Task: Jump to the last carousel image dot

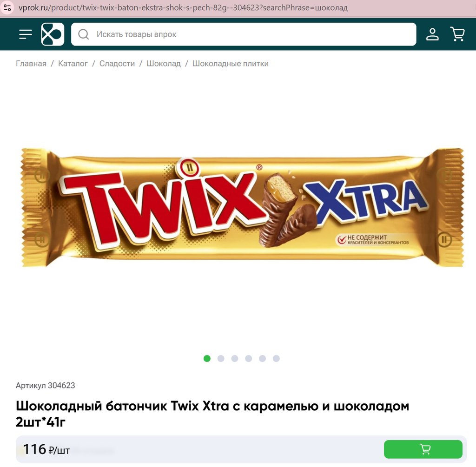Action: (276, 359)
